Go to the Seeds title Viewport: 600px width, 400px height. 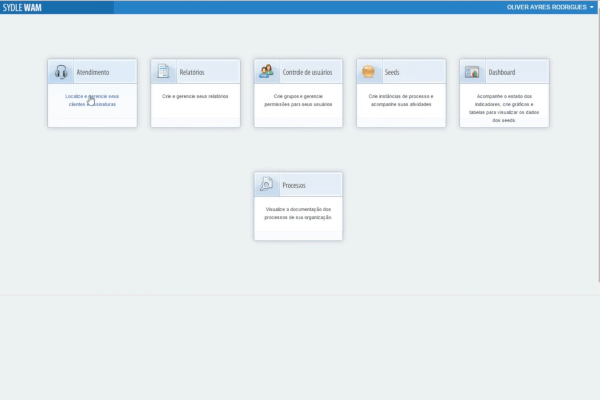pyautogui.click(x=396, y=73)
